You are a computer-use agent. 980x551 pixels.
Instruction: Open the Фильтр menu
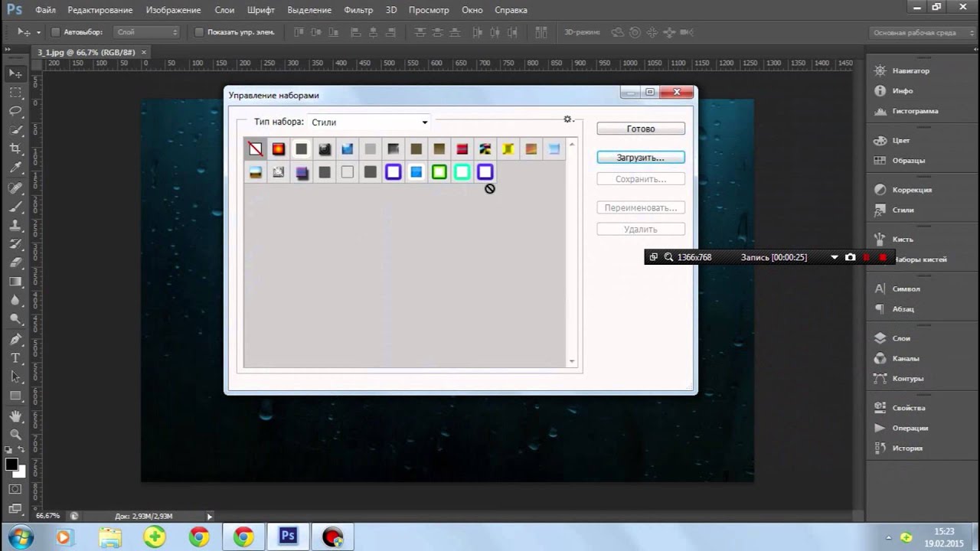pos(358,10)
